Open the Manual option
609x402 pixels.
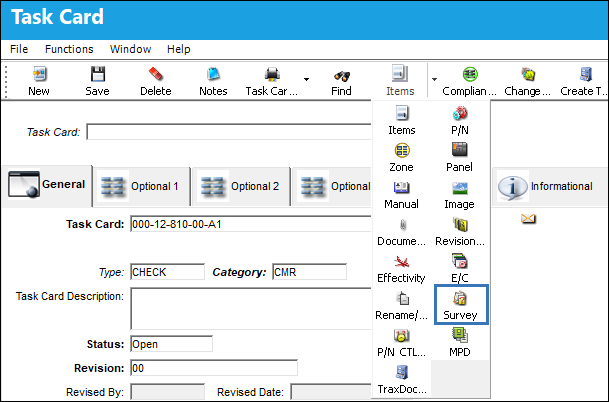point(402,195)
